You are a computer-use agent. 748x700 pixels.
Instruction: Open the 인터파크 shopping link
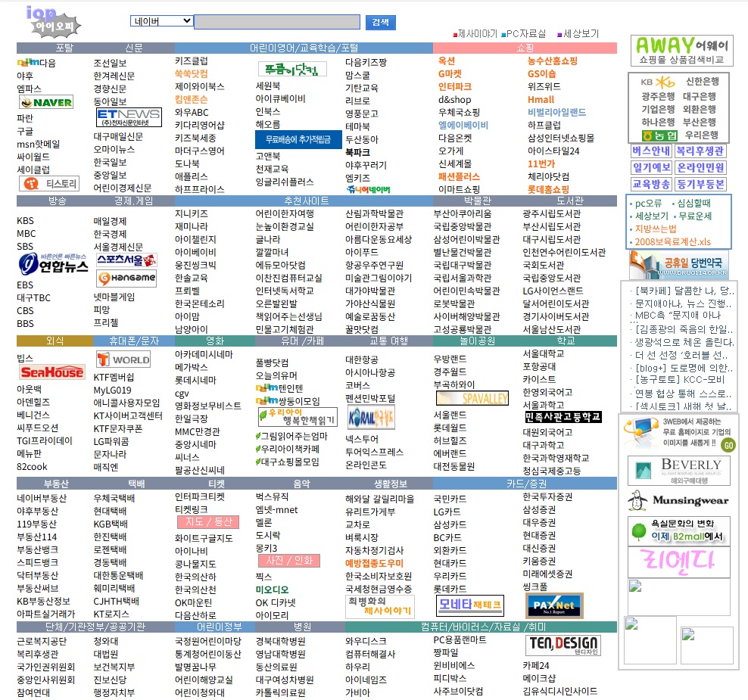click(454, 87)
